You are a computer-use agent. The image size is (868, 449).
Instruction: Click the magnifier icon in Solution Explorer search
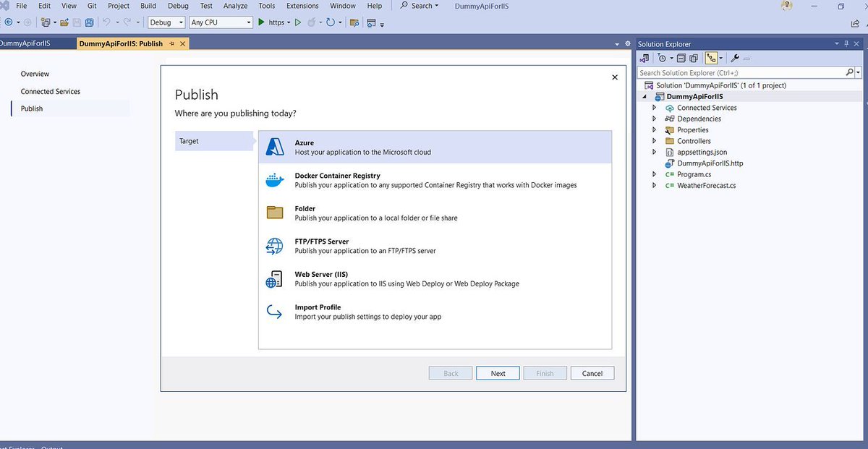tap(850, 73)
